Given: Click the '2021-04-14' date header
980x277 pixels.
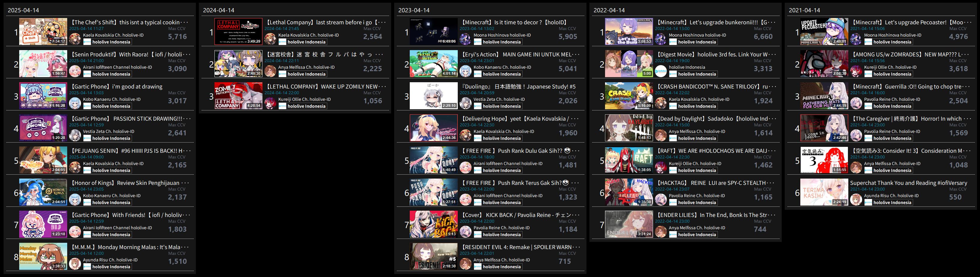Looking at the screenshot, I should (804, 10).
